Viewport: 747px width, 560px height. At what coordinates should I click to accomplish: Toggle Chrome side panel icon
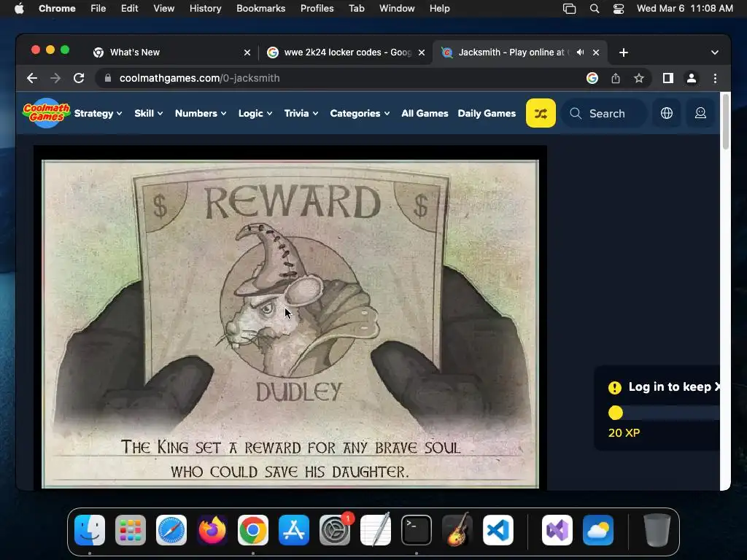[x=668, y=78]
